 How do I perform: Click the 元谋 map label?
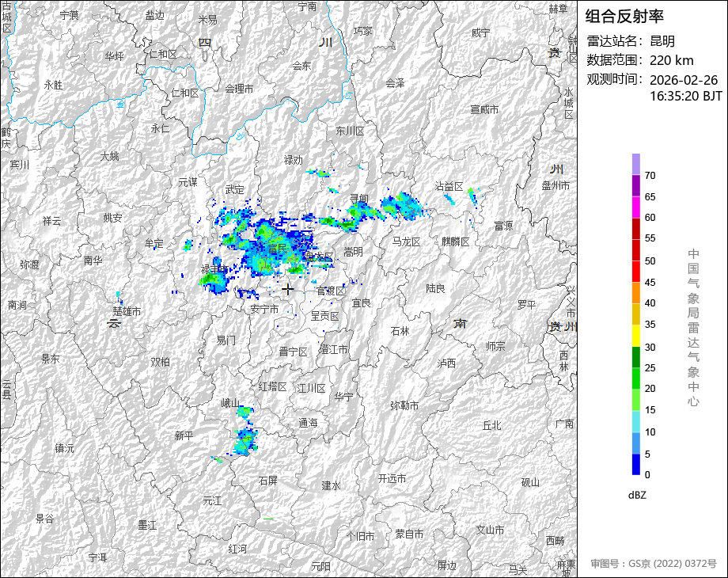click(188, 181)
